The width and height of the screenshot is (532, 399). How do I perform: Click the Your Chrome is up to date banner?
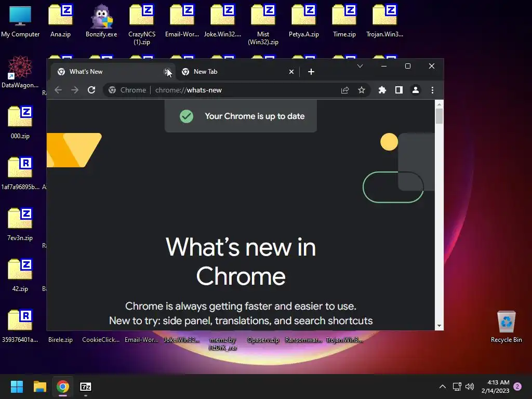coord(241,116)
